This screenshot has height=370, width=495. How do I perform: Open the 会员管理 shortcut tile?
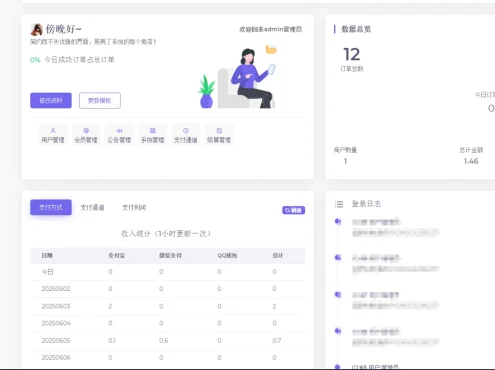pos(86,135)
